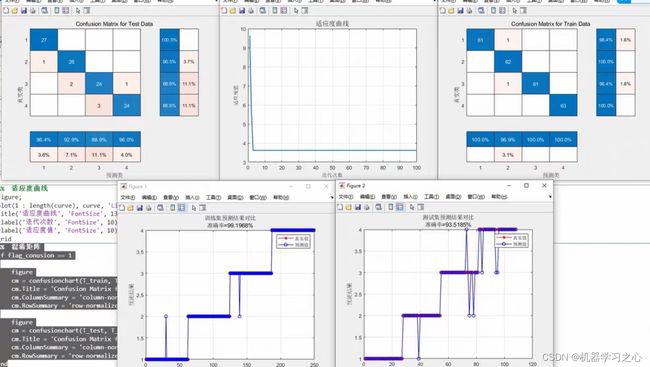This screenshot has height=367, width=650.
Task: Click New Figure icon in Train Data confusion window
Action: [x=443, y=10]
